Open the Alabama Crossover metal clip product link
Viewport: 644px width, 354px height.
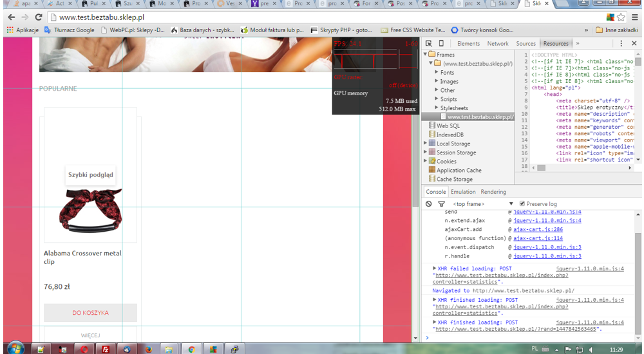[82, 257]
